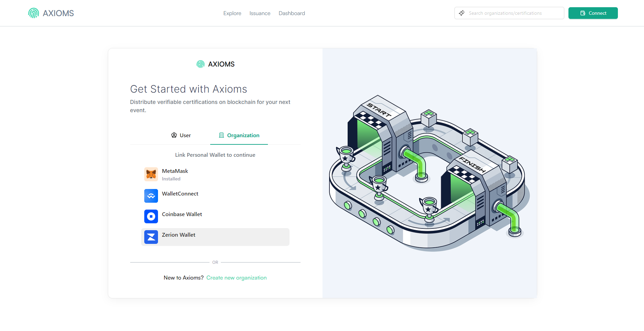Focus the search organizations/certifications field

(509, 13)
